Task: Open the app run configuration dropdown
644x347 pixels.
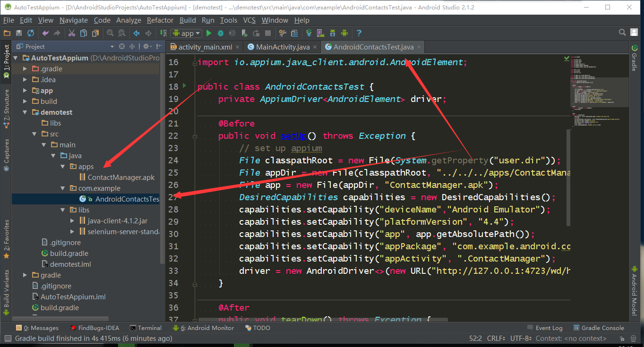Action: click(186, 33)
